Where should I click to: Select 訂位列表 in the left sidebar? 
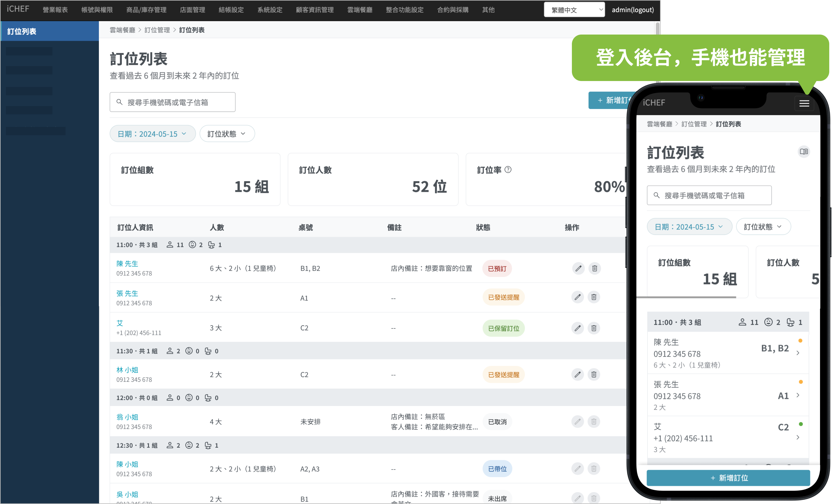22,32
